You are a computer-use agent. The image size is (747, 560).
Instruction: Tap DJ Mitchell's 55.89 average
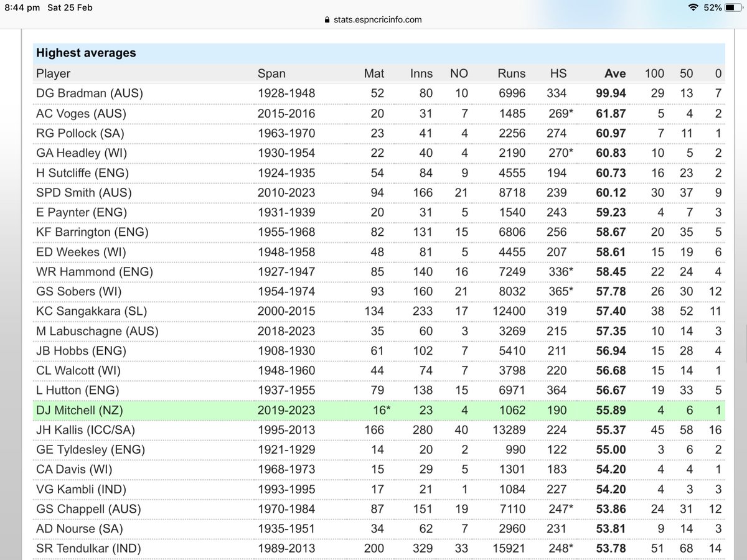[610, 410]
